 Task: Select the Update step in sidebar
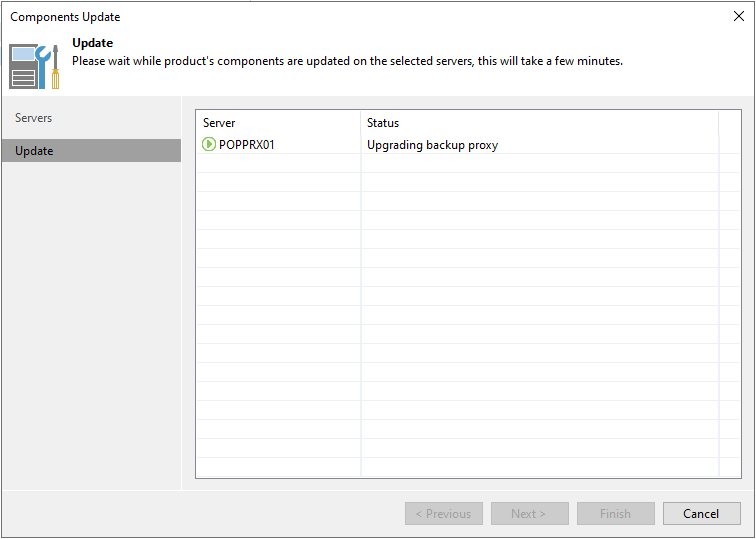click(92, 150)
